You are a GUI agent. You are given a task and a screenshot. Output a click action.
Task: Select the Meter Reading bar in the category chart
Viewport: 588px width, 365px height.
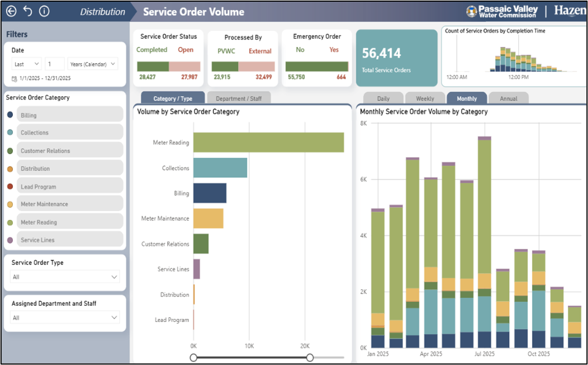click(x=268, y=142)
